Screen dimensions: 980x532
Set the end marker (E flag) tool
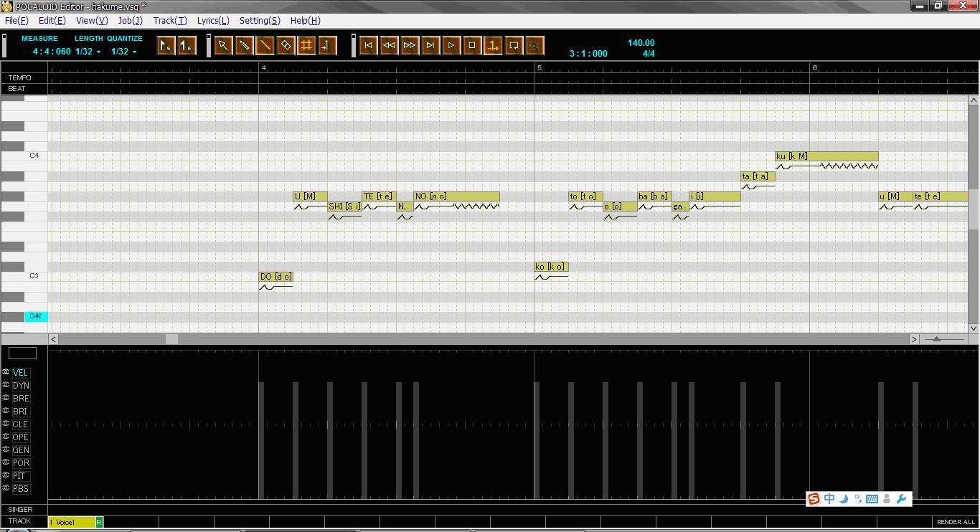pyautogui.click(x=186, y=46)
